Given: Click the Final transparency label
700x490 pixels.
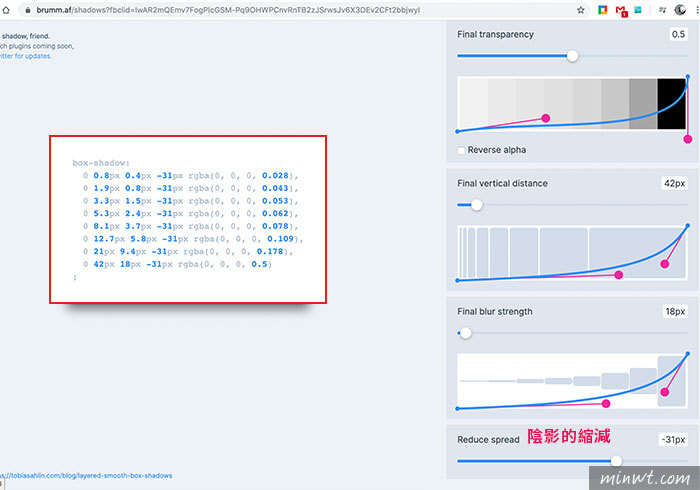Looking at the screenshot, I should coord(495,34).
